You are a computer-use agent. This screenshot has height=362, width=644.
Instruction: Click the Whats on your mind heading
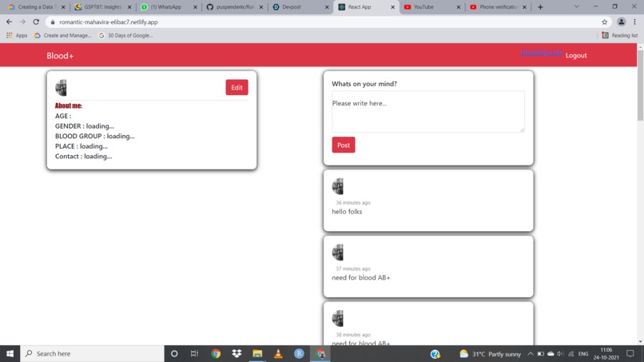coord(364,84)
